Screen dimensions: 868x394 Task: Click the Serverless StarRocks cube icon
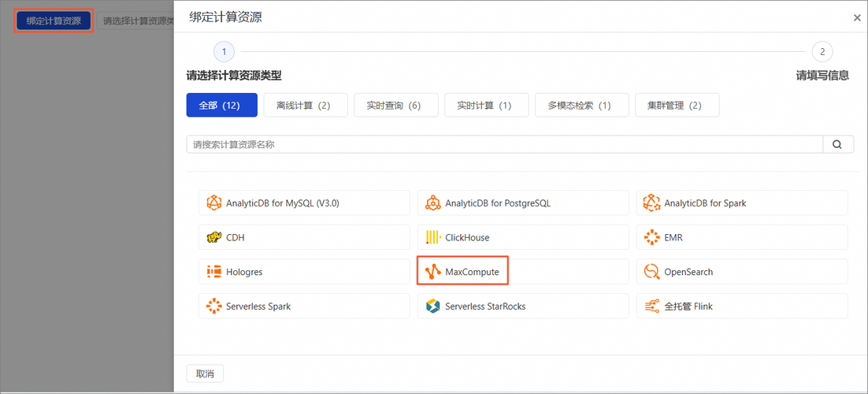tap(433, 307)
